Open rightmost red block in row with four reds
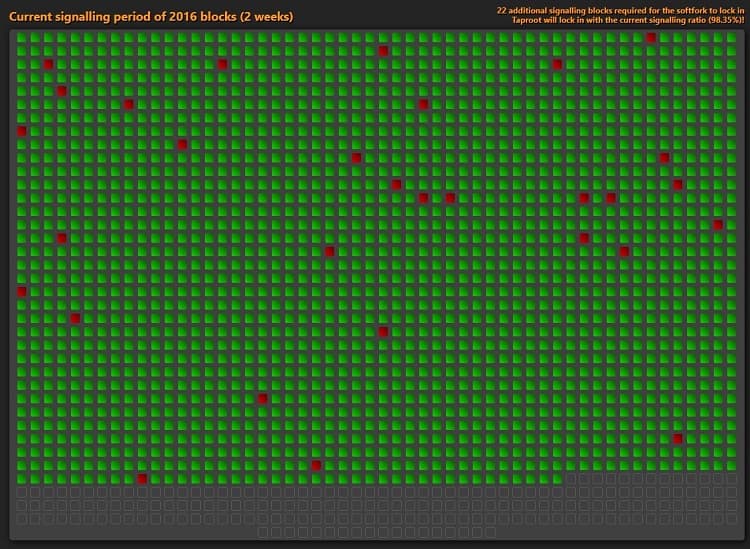The height and width of the screenshot is (549, 750). (611, 198)
